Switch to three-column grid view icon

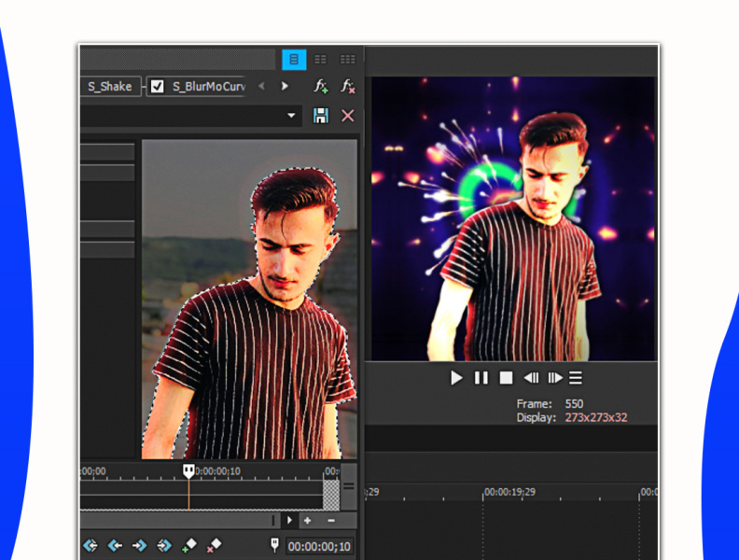tap(348, 60)
